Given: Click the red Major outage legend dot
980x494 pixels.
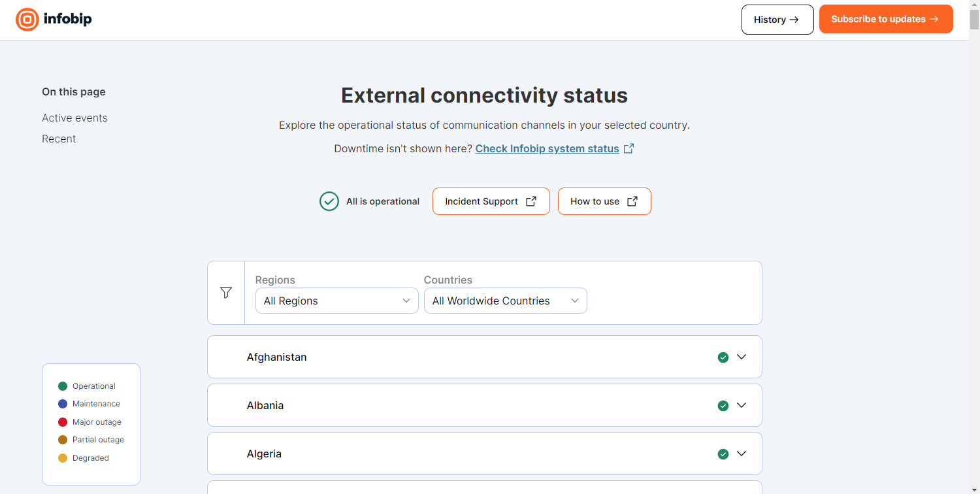Looking at the screenshot, I should (63, 422).
